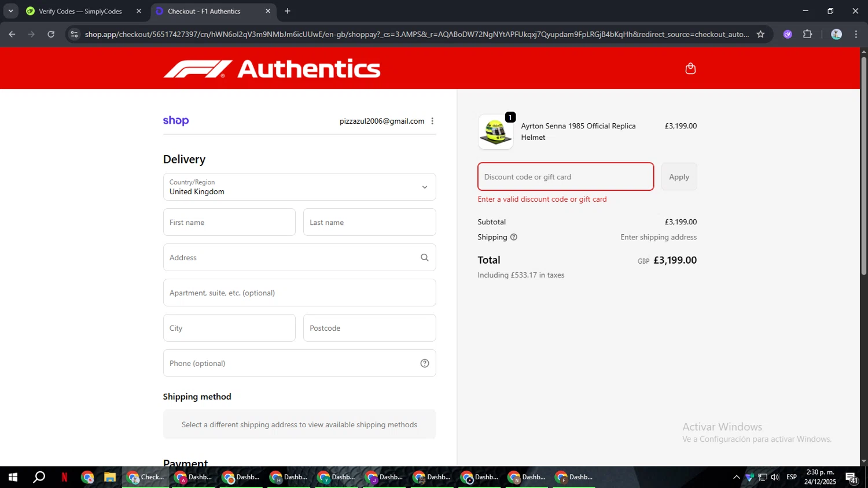868x488 pixels.
Task: Open File Explorer from the taskbar
Action: [x=110, y=477]
